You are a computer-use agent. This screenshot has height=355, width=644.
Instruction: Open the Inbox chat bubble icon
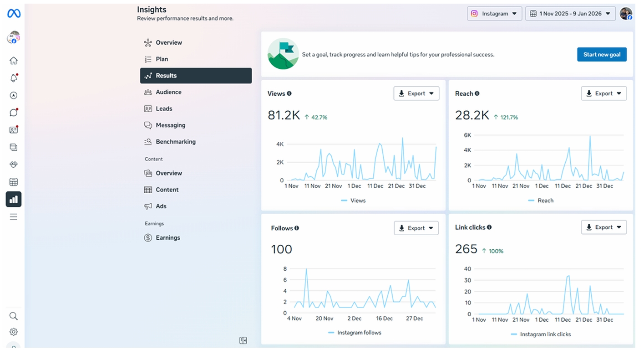coord(14,113)
